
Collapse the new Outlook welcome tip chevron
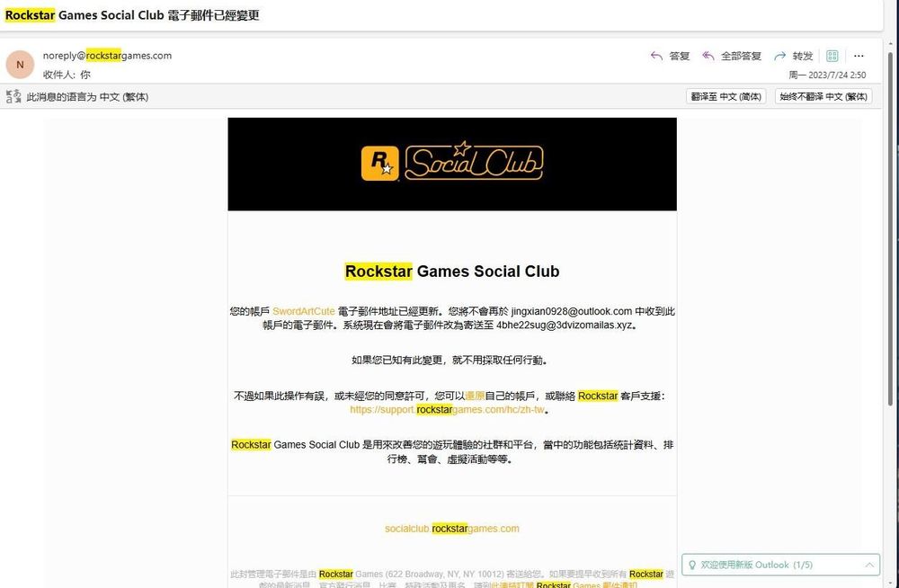869,565
